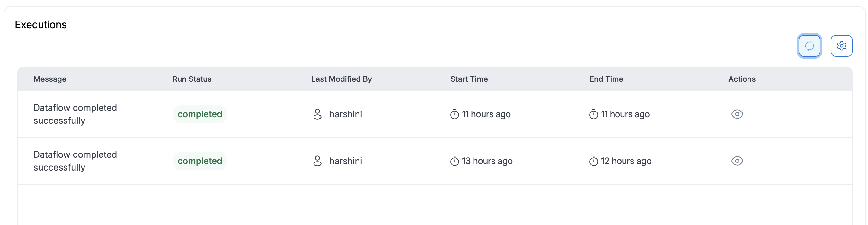Click the user icon beside harshini in second row

(317, 161)
